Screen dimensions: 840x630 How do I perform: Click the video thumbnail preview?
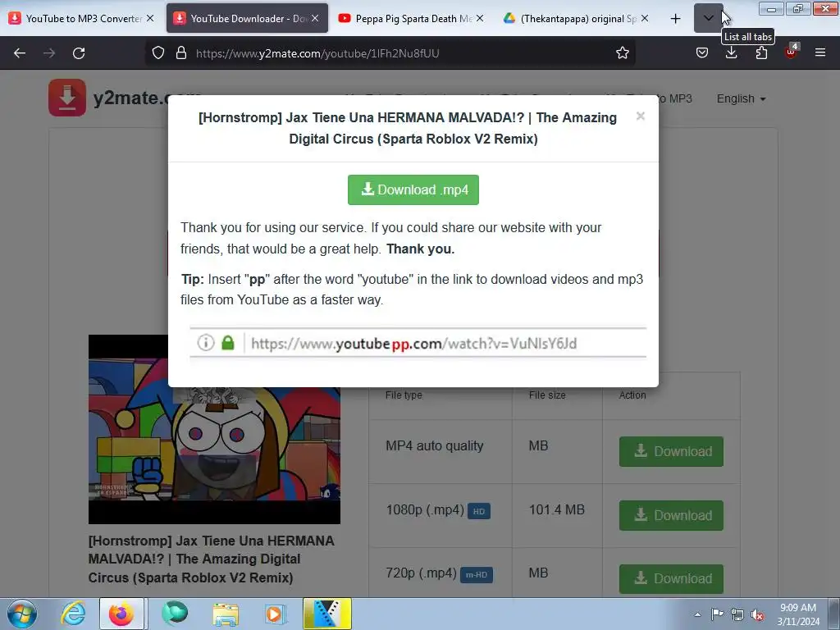(x=214, y=430)
